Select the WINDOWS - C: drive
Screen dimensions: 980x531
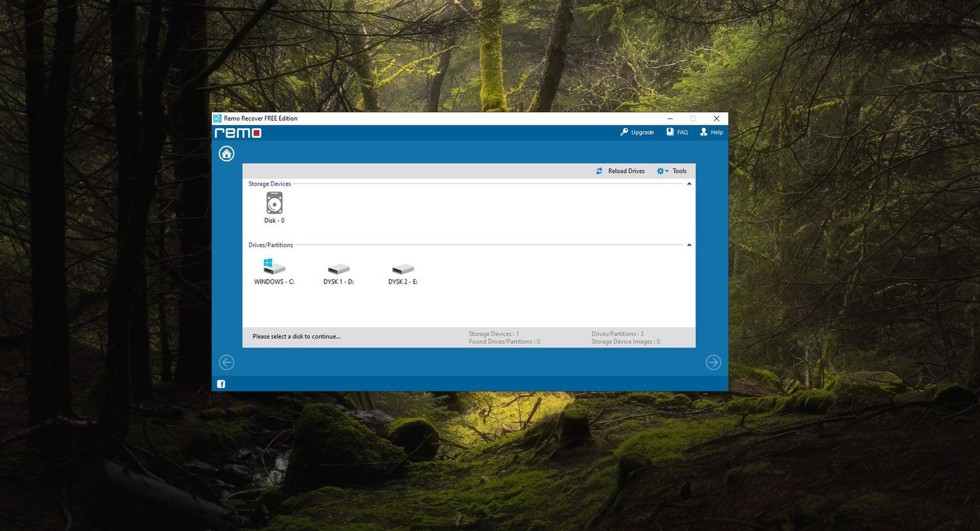[x=274, y=271]
